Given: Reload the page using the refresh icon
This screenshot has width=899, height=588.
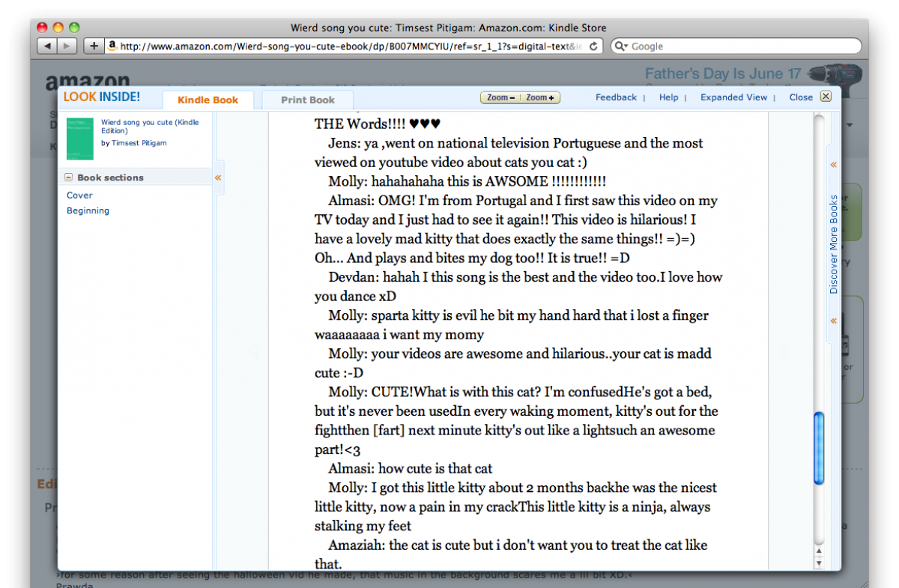Looking at the screenshot, I should [593, 46].
